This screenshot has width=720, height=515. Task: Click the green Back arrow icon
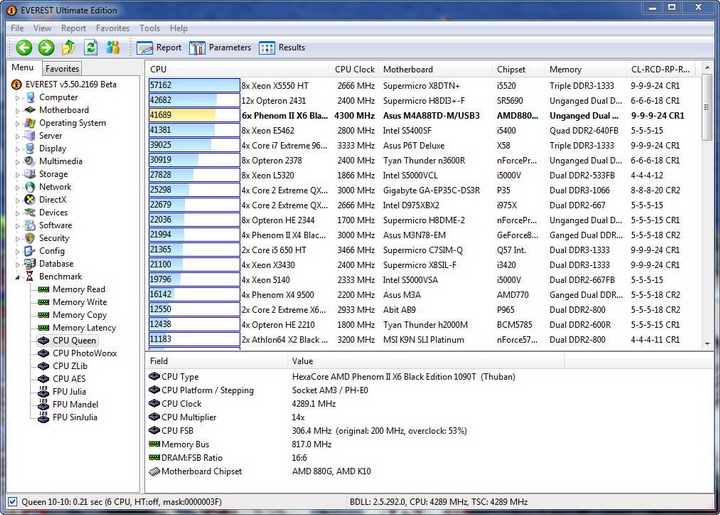[x=24, y=47]
